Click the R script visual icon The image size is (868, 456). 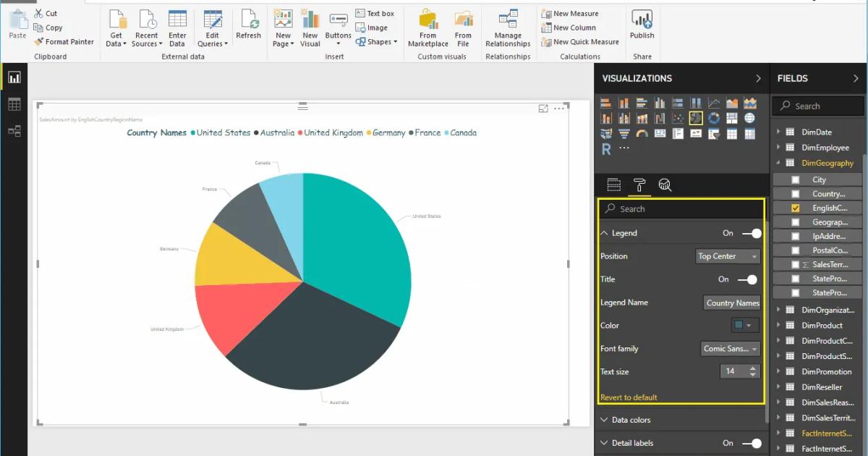click(x=606, y=149)
